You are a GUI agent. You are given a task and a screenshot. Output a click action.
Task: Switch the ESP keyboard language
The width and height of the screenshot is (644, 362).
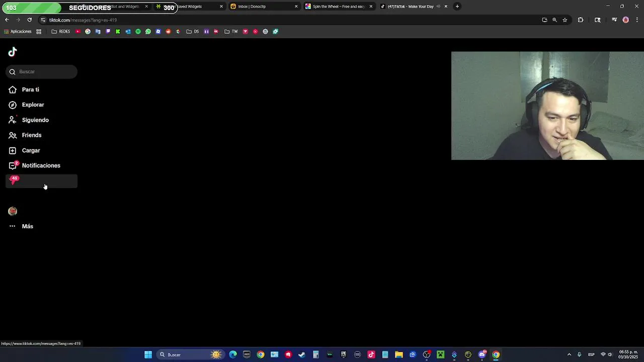(x=592, y=355)
